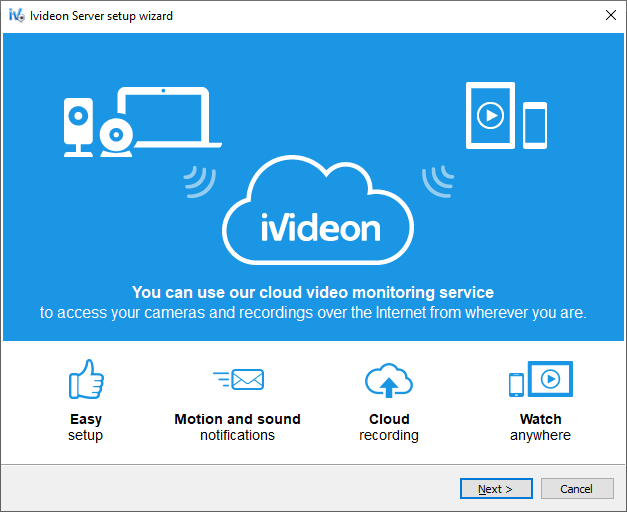This screenshot has height=512, width=627.
Task: Click the "Easy setup" label
Action: 86,427
